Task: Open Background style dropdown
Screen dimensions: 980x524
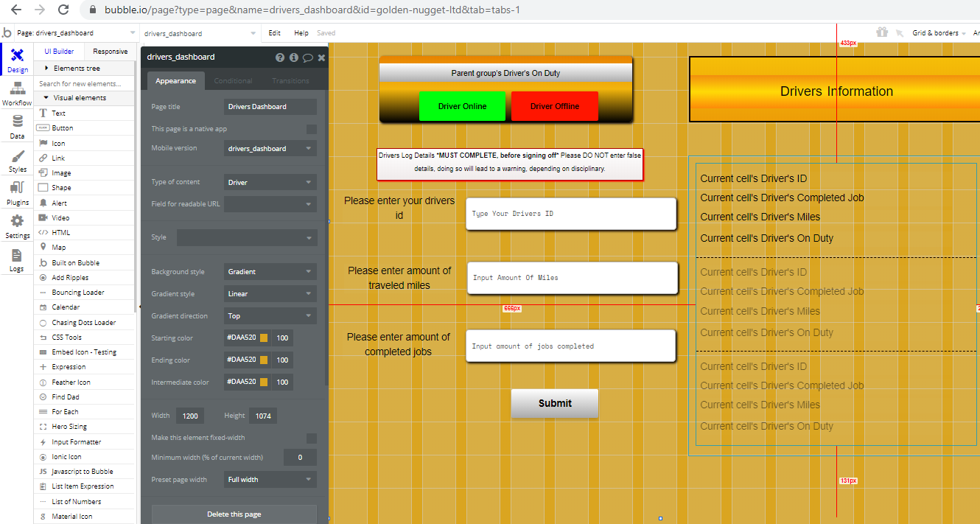Action: tap(270, 272)
